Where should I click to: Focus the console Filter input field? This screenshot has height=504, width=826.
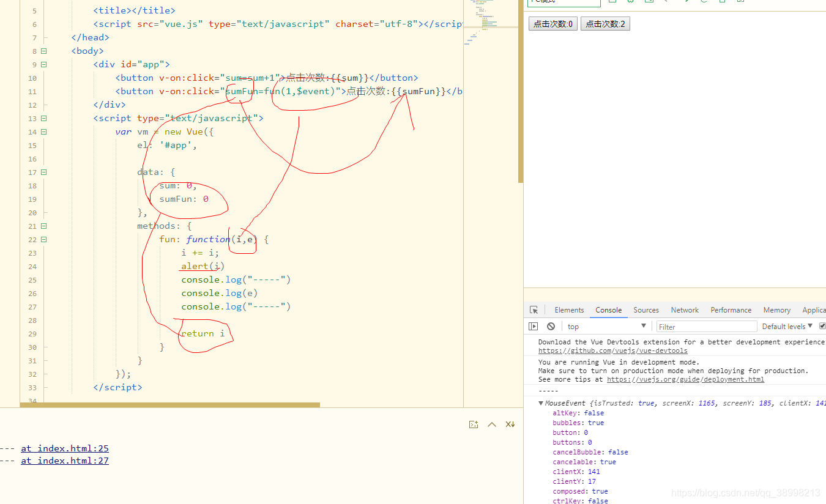[x=707, y=327]
